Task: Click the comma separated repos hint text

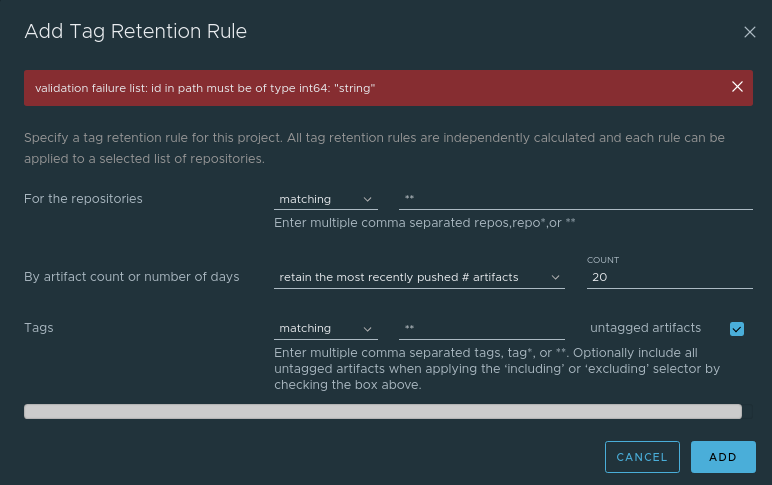Action: (424, 223)
